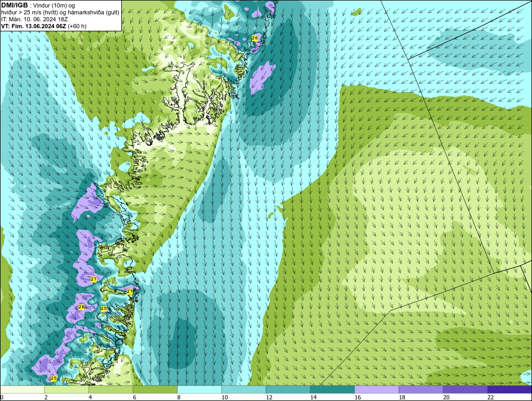Select the yellow "25" gust marker at the bottom edge
This screenshot has height=401, width=532.
pyautogui.click(x=54, y=378)
